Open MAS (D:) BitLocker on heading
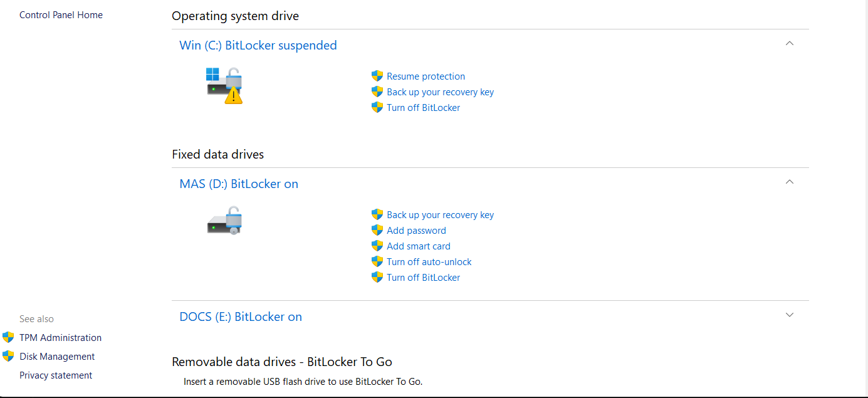 coord(239,184)
